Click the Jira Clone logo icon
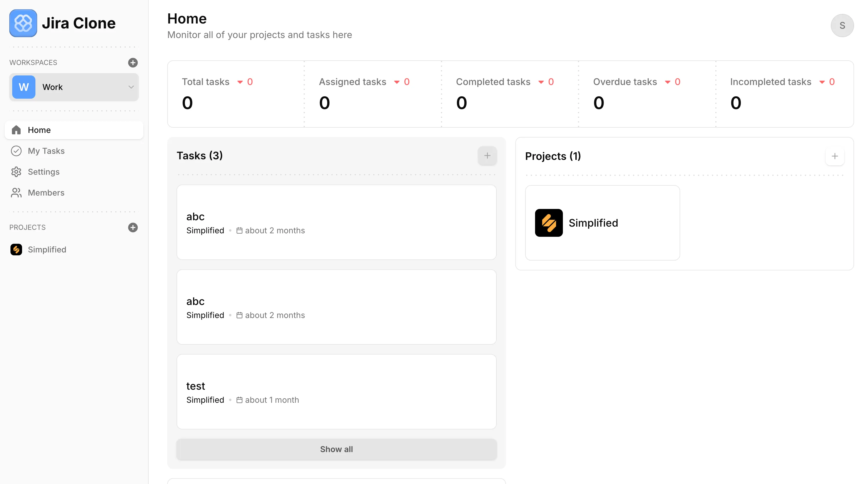Screen dimensions: 868x484 point(23,23)
